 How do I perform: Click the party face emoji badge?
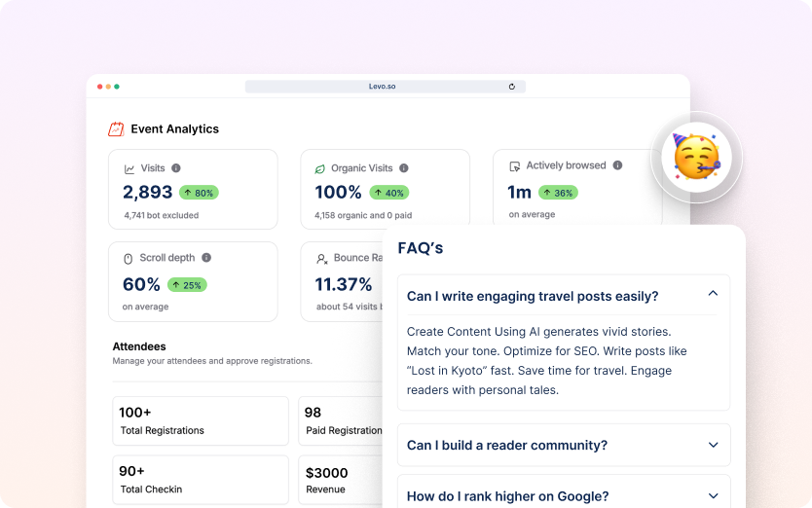[696, 156]
